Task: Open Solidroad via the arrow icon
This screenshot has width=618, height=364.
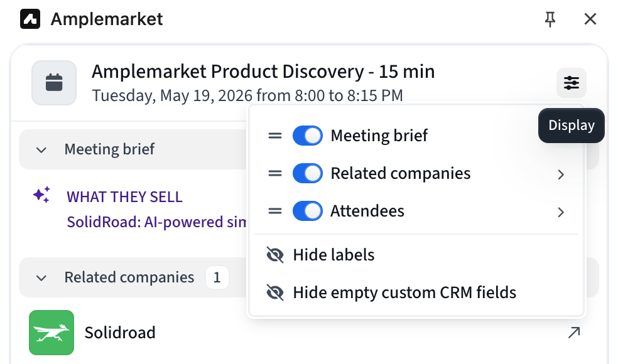Action: [x=574, y=333]
